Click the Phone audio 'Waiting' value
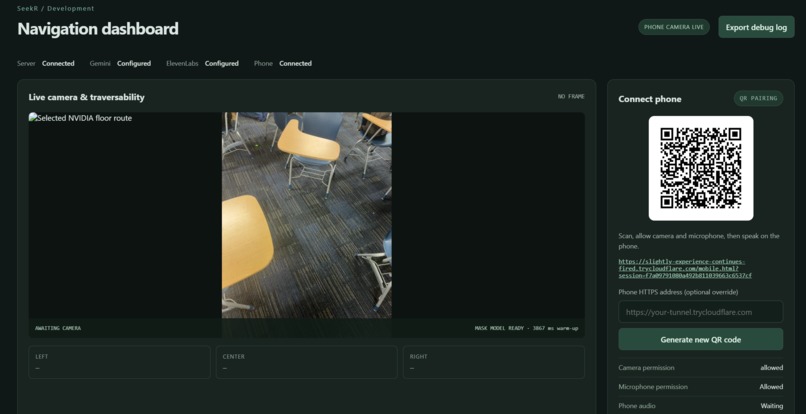 772,406
